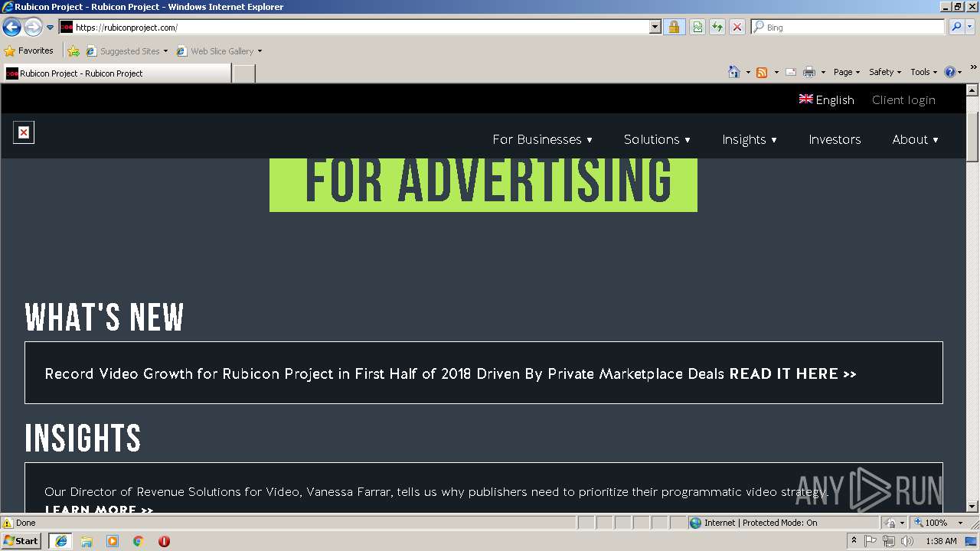The width and height of the screenshot is (980, 551).
Task: Click the 1:38 AM clock
Action: pyautogui.click(x=941, y=541)
